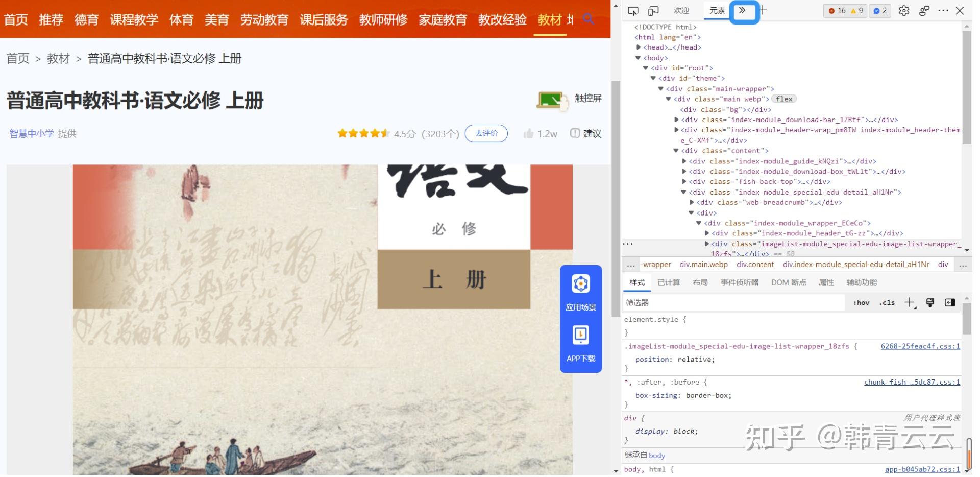Collapse the body element node
The width and height of the screenshot is (980, 477).
(638, 58)
